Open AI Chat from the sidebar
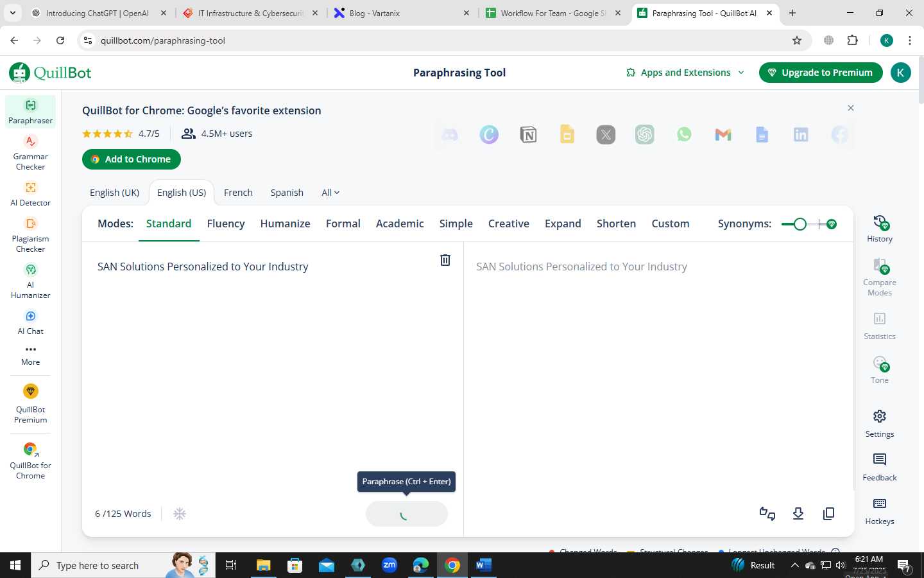 point(30,322)
